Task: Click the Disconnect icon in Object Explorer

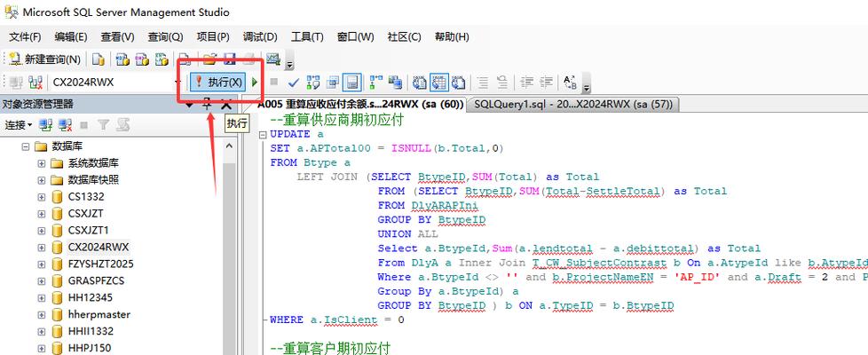Action: [66, 126]
